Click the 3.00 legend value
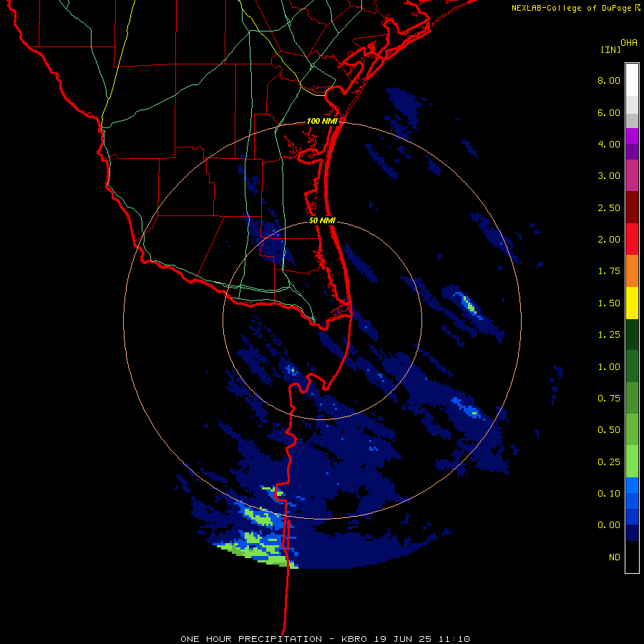The height and width of the screenshot is (644, 644). point(609,176)
